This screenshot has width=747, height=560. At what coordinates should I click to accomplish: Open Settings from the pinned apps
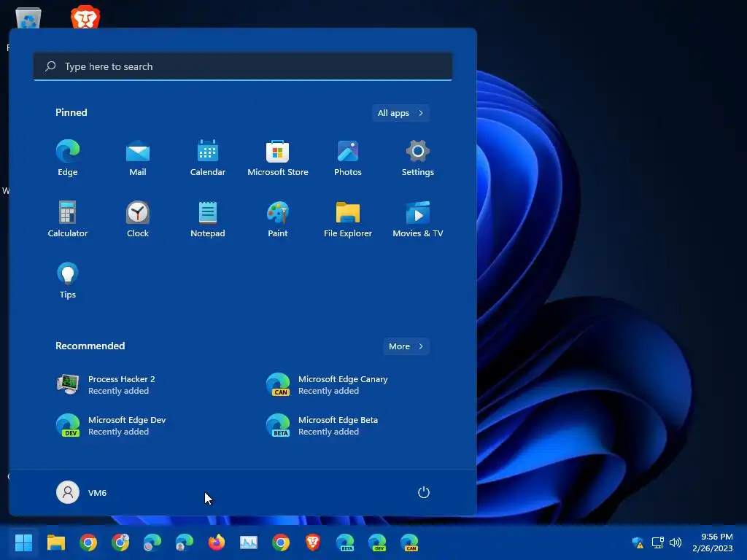(x=418, y=158)
